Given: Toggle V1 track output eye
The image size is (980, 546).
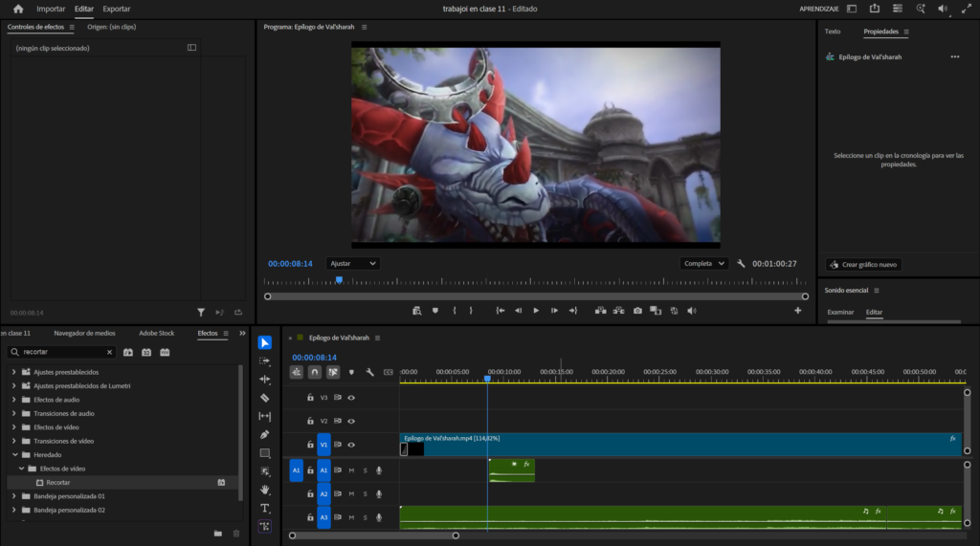Looking at the screenshot, I should pyautogui.click(x=351, y=445).
